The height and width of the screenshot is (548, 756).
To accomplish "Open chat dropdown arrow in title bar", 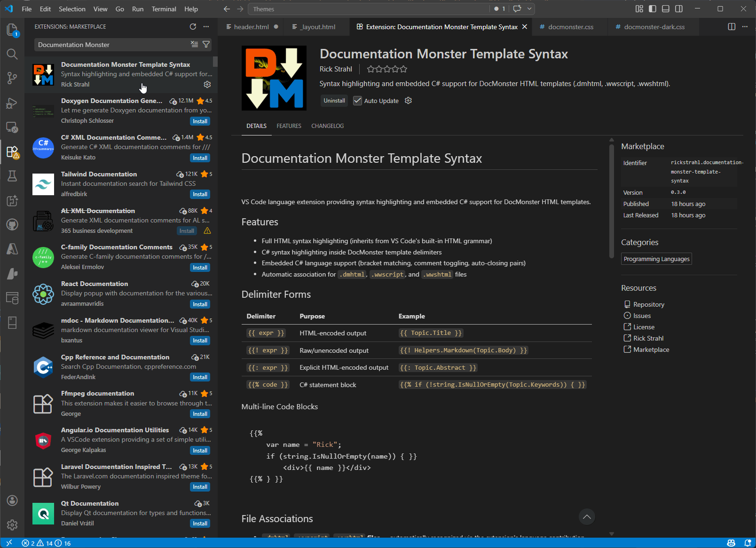I will coord(529,9).
